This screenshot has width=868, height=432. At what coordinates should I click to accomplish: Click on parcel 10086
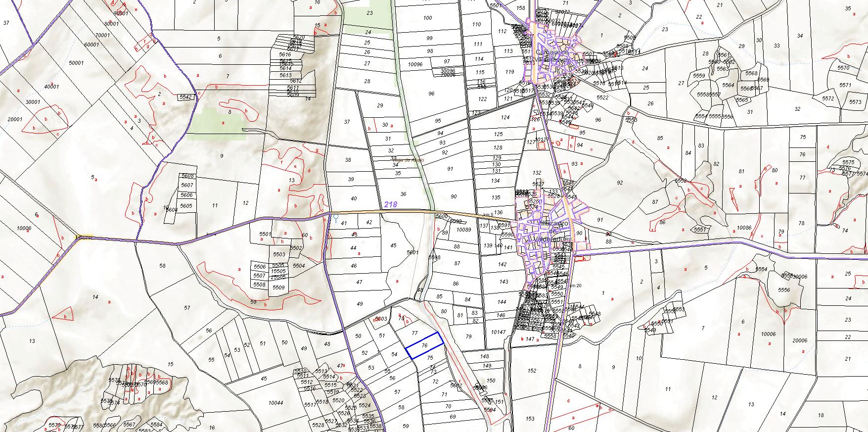(744, 228)
